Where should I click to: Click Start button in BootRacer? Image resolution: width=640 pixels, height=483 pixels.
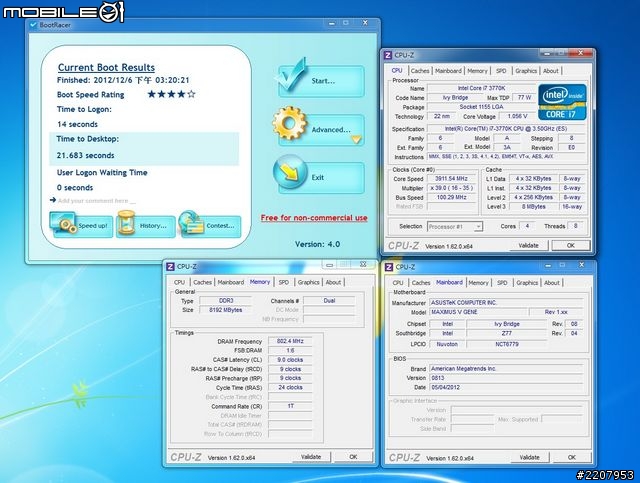(x=322, y=81)
